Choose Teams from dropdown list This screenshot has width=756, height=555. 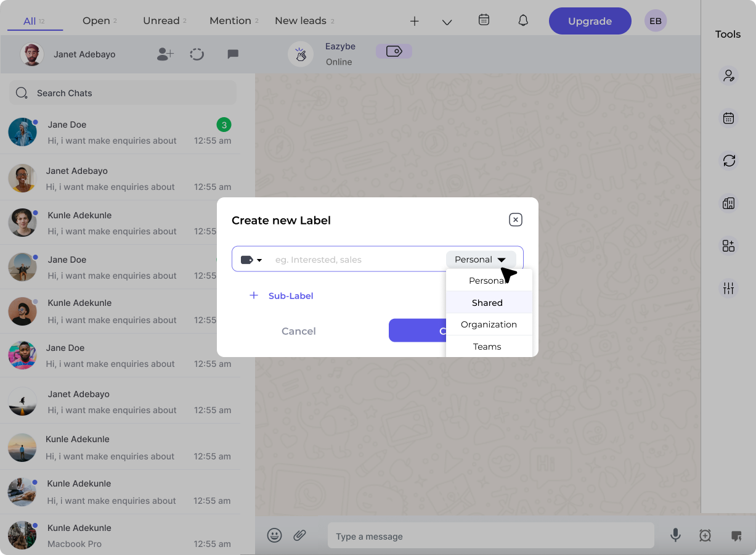click(x=489, y=347)
